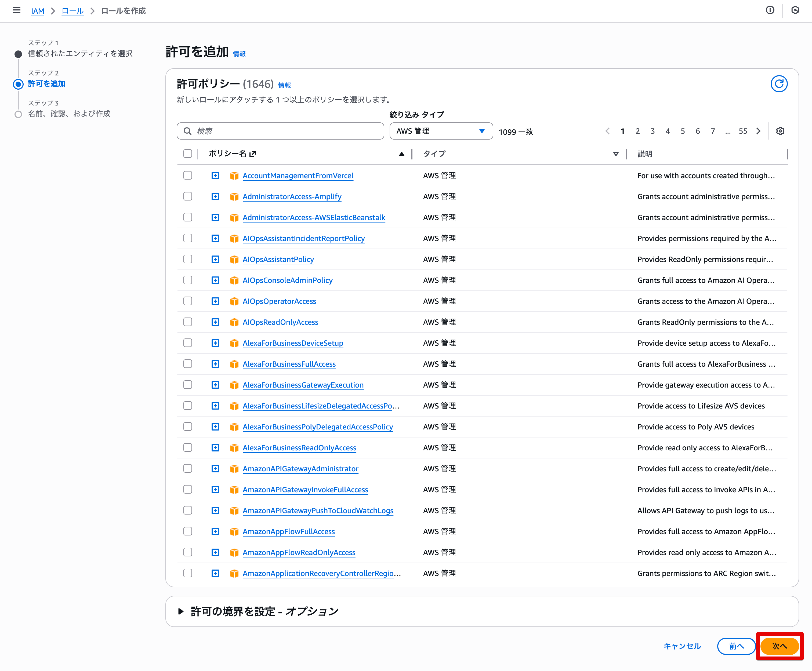
Task: Open the navigation hamburger menu icon
Action: (x=17, y=10)
